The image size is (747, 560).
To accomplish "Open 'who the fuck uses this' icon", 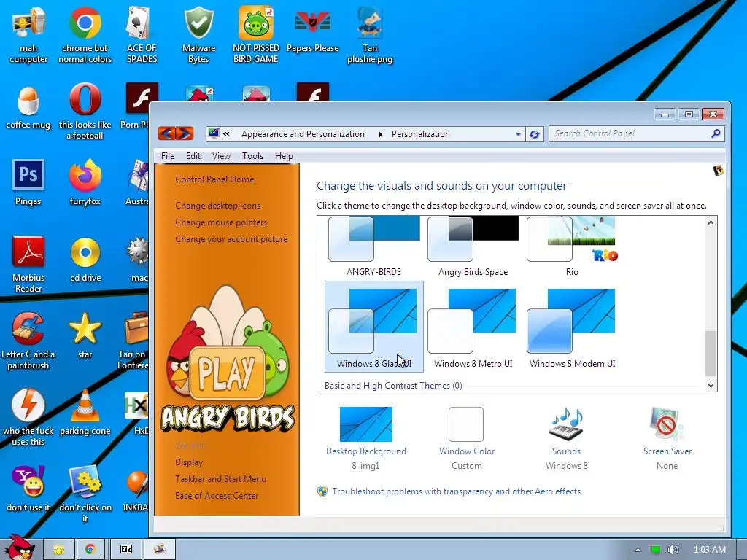I will point(28,418).
